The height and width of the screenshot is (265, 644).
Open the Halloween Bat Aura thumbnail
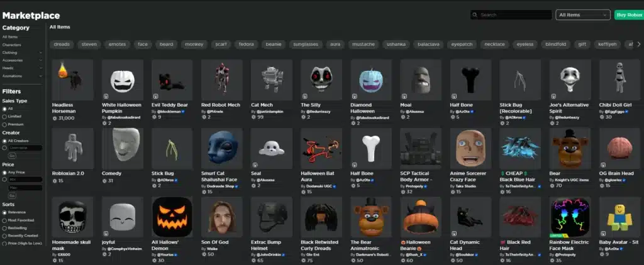tap(321, 148)
